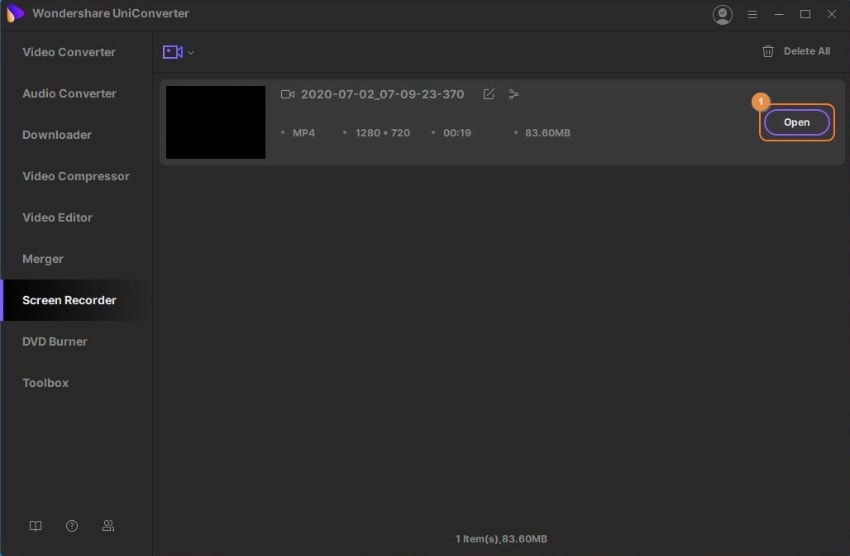This screenshot has width=850, height=556.
Task: Click the black recording thumbnail preview
Action: point(215,122)
